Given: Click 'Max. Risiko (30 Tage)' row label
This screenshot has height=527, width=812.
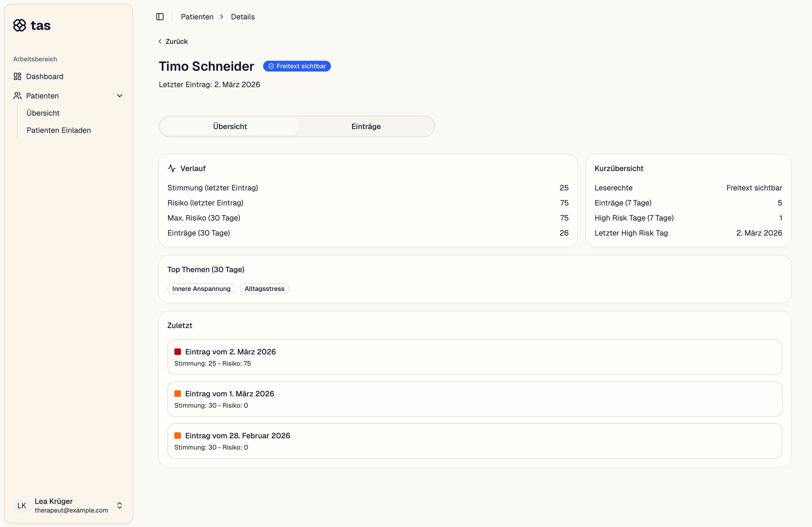Looking at the screenshot, I should pyautogui.click(x=204, y=218).
